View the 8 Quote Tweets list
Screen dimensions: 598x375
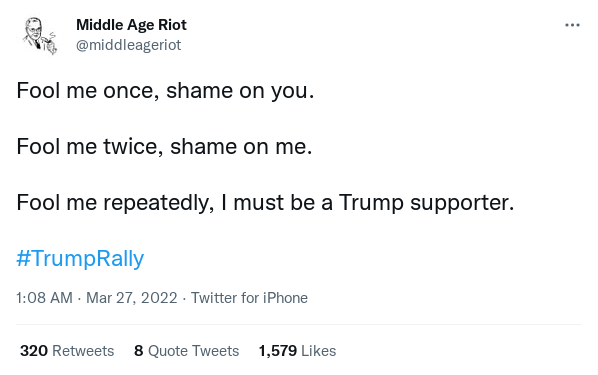pyautogui.click(x=186, y=351)
